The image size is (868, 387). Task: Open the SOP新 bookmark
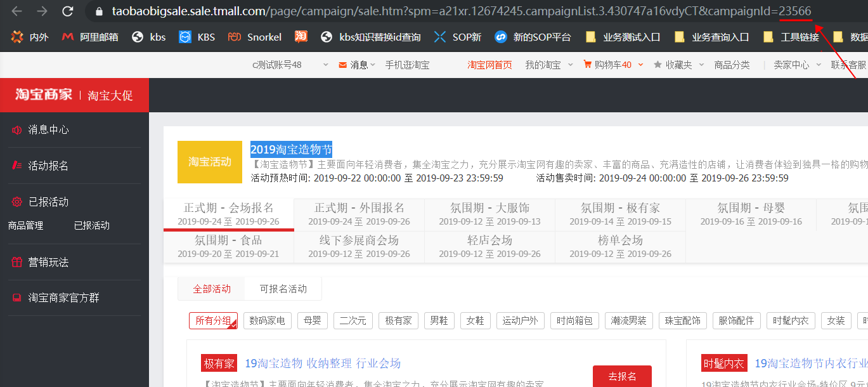[458, 37]
